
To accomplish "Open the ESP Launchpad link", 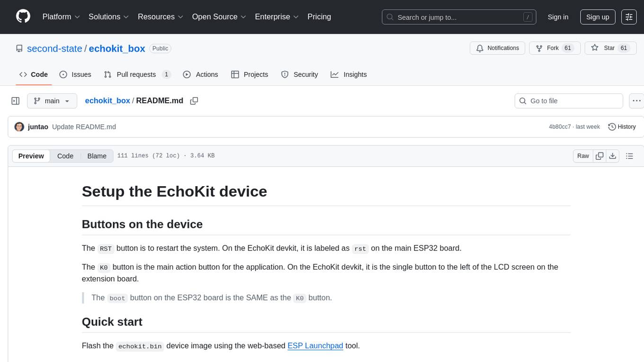I will click(x=315, y=346).
